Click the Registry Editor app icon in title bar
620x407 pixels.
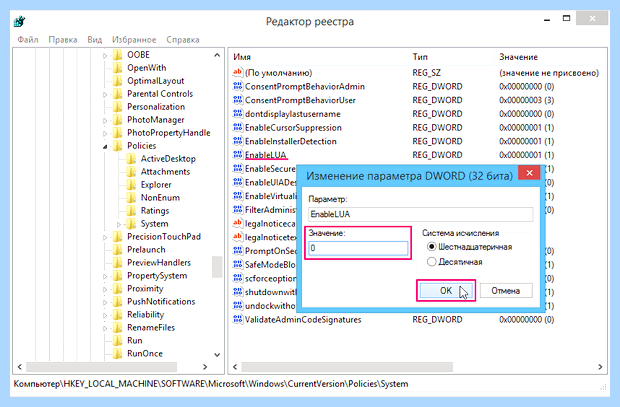(x=19, y=21)
